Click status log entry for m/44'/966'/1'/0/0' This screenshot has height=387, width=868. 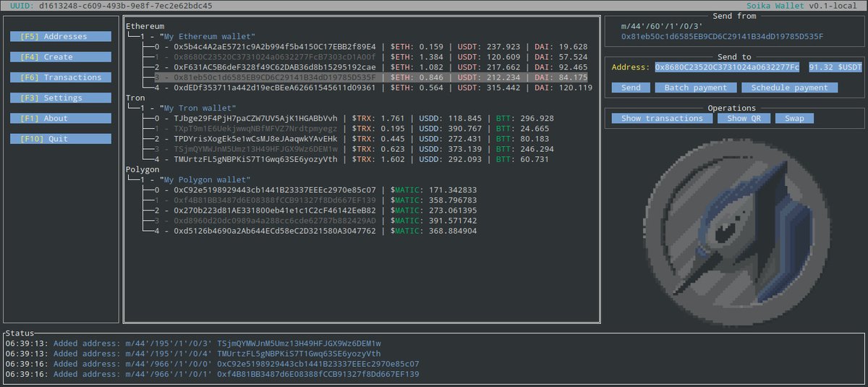212,364
